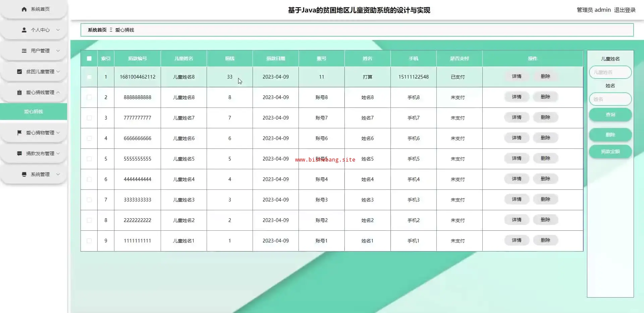Image resolution: width=644 pixels, height=313 pixels.
Task: Open 详情 for row 5555555555
Action: point(517,159)
